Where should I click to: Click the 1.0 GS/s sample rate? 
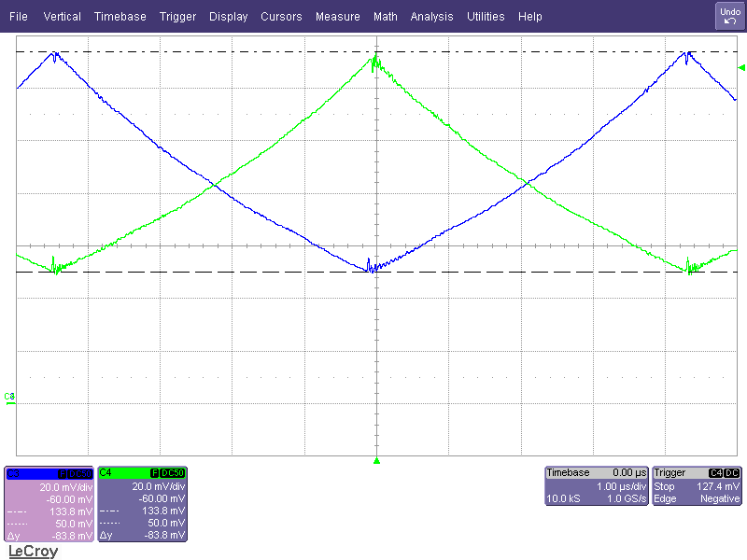(x=627, y=498)
